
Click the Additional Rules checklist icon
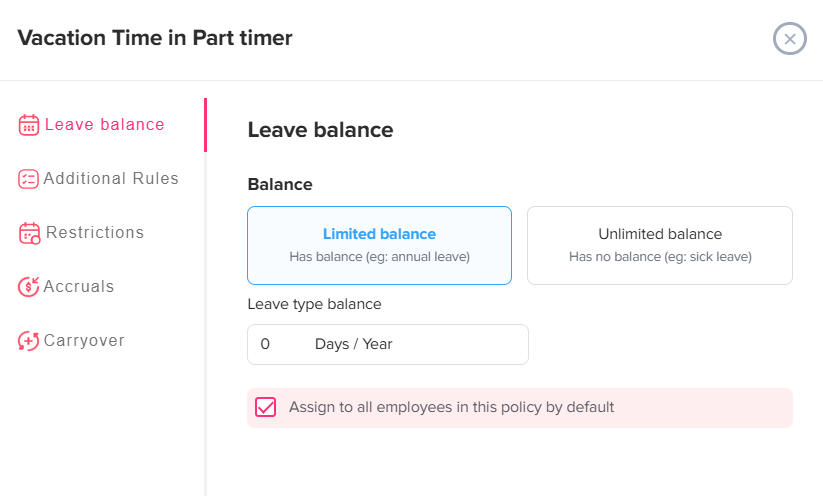[x=29, y=179]
